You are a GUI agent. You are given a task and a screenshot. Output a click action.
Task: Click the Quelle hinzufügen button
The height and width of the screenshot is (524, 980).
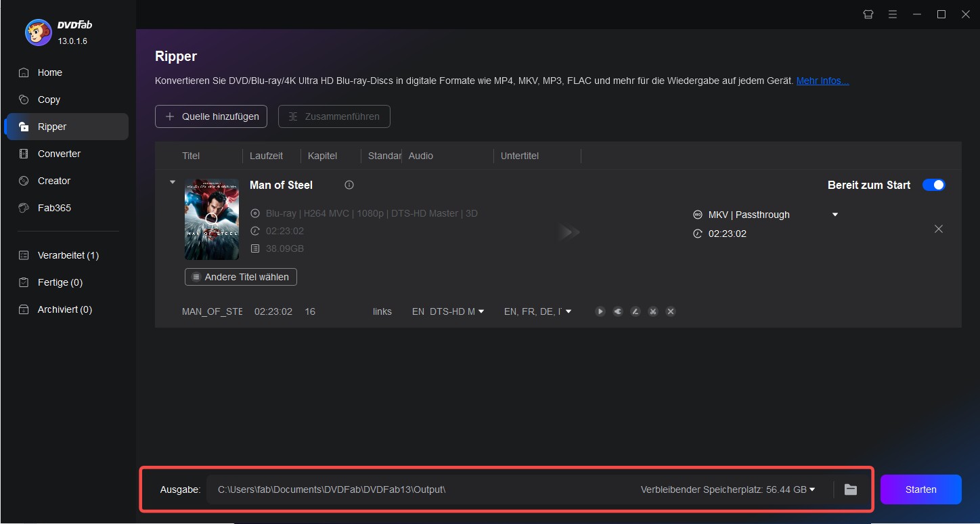(x=211, y=116)
